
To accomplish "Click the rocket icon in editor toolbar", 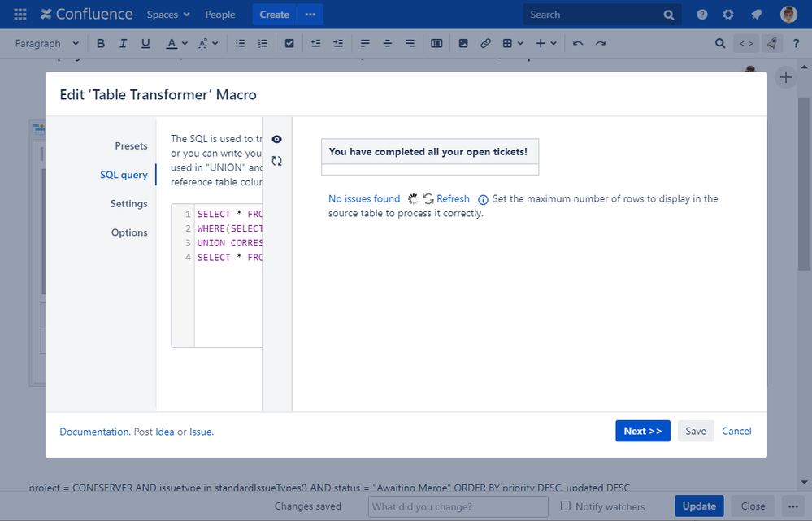I will click(771, 44).
